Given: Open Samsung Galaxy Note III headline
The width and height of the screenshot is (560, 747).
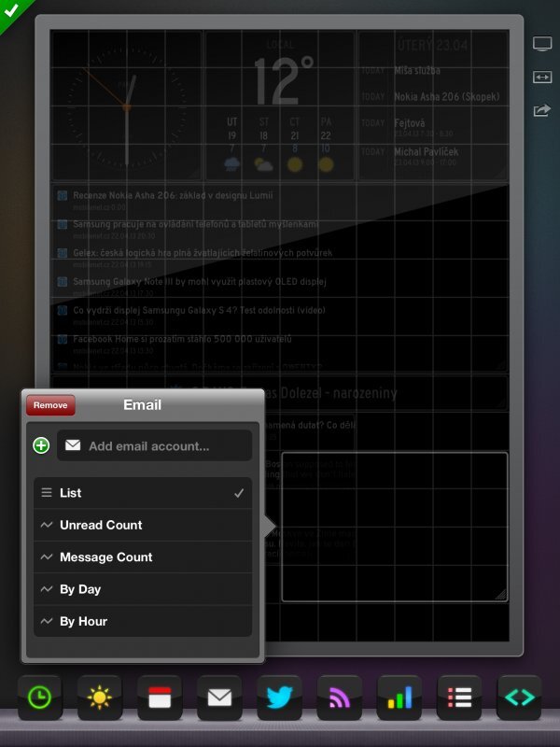Looking at the screenshot, I should tap(199, 282).
